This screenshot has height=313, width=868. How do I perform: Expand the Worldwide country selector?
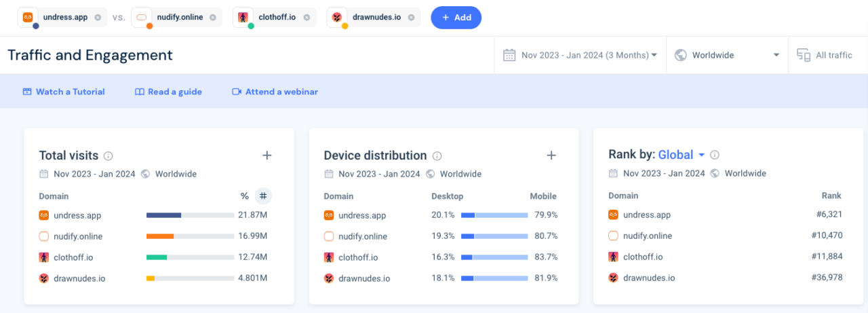pyautogui.click(x=727, y=55)
